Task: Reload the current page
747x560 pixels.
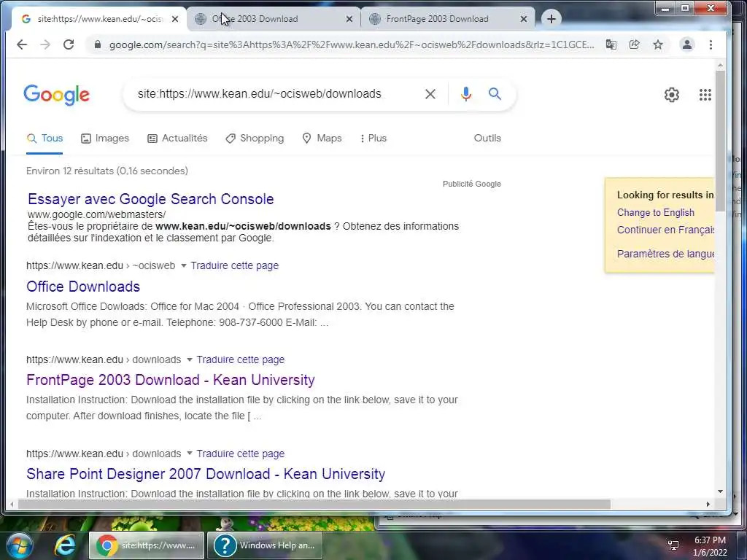Action: (x=69, y=44)
